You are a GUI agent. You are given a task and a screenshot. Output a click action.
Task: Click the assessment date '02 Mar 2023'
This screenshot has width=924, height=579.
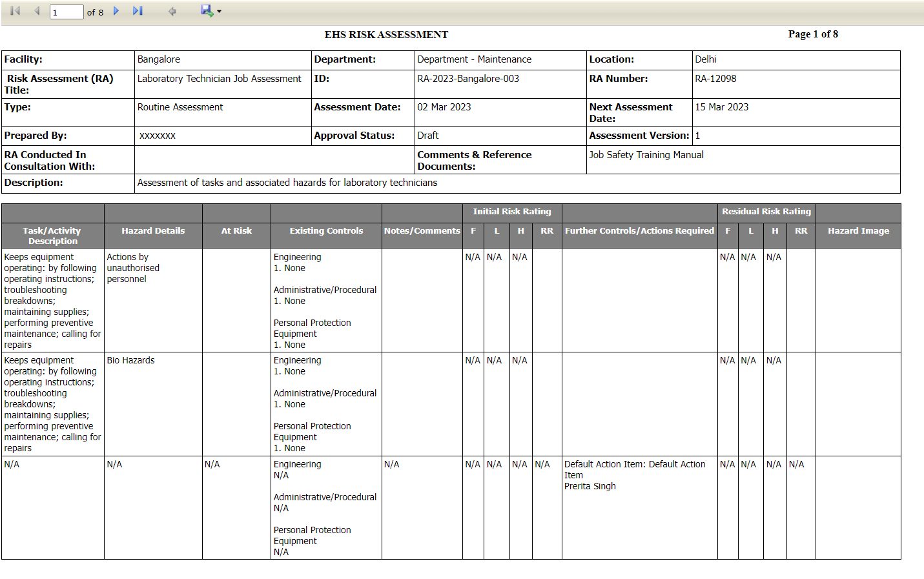pos(444,107)
